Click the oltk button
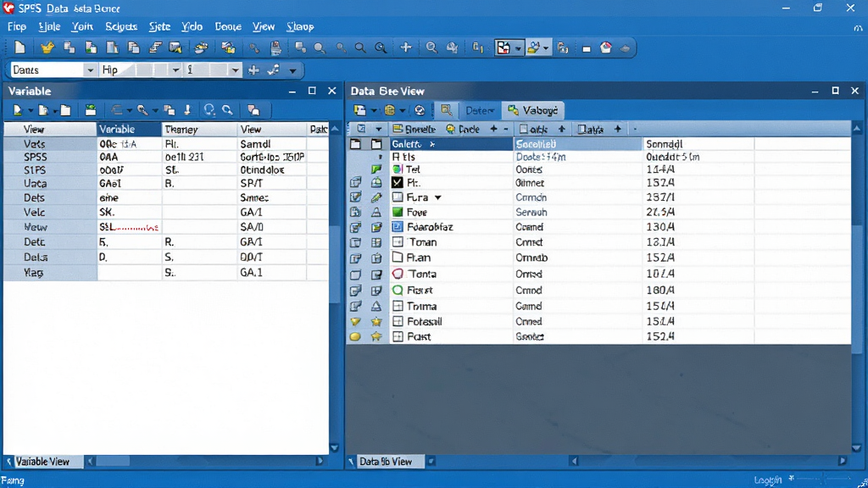 (534, 129)
